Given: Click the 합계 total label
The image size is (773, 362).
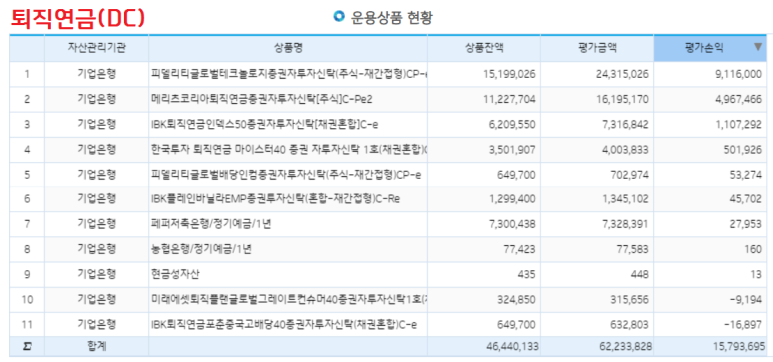Looking at the screenshot, I should click(97, 346).
